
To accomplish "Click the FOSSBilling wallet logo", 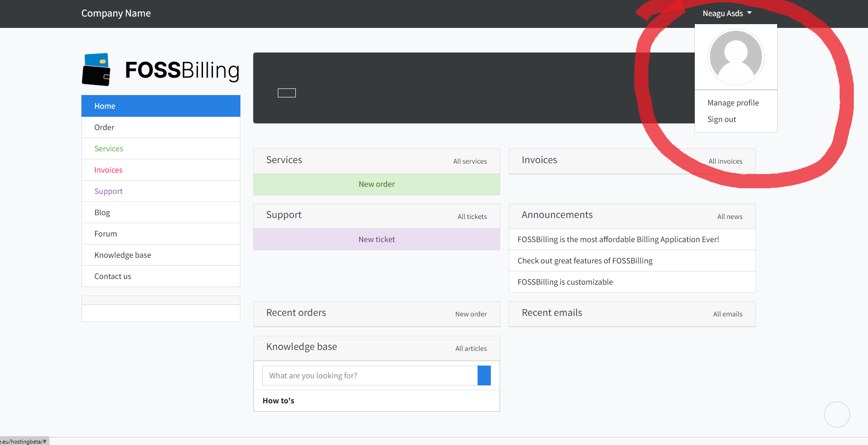I will pyautogui.click(x=160, y=70).
